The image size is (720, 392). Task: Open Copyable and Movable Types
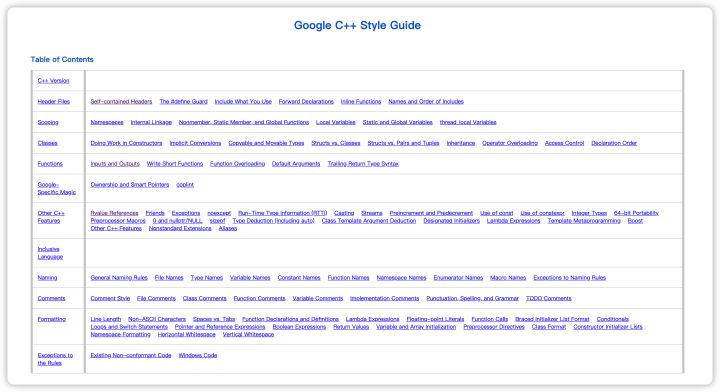[x=266, y=143]
